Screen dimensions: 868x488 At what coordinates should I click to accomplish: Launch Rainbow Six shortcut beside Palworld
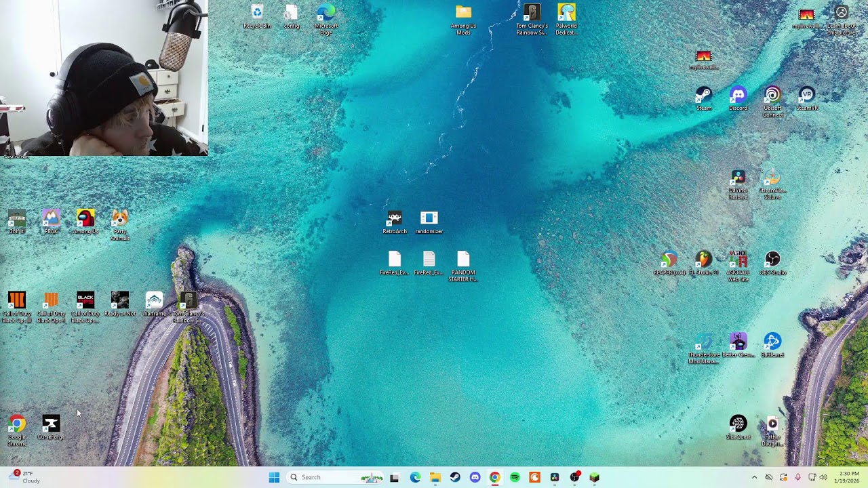532,19
